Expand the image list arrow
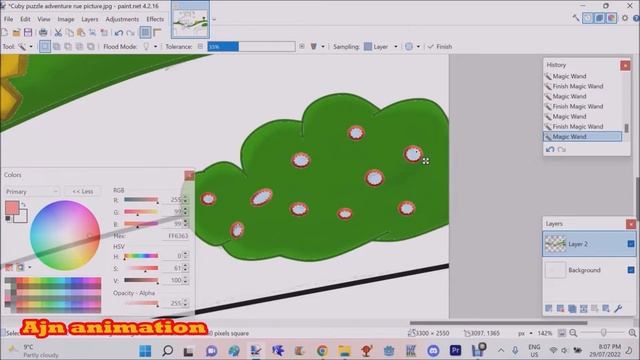Screen dimensions: 640x360 click(214, 19)
